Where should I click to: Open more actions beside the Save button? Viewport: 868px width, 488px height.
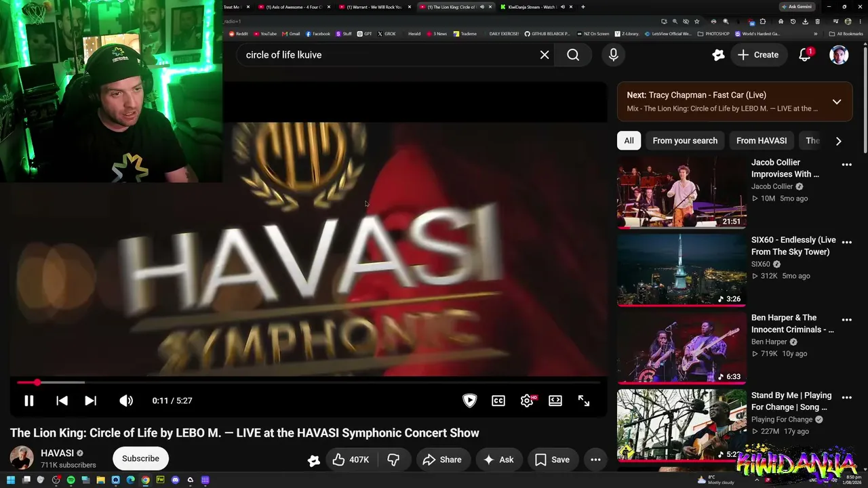(595, 460)
